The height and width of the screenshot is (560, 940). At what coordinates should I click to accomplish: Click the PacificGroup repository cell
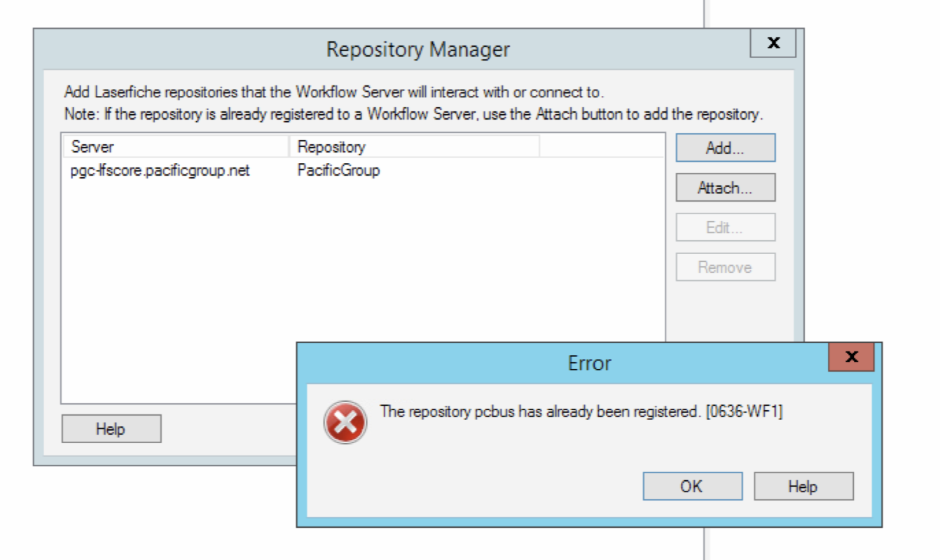338,170
